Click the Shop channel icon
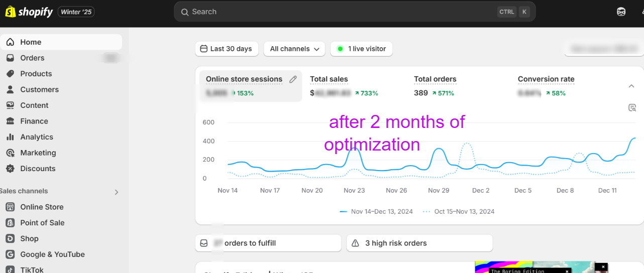 [10, 238]
